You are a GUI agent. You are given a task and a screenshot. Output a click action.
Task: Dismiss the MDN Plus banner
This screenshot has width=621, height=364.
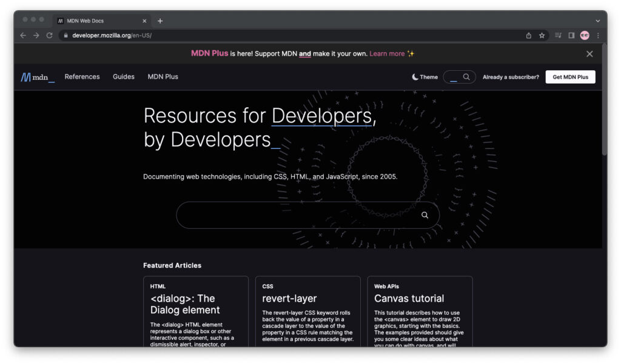point(589,54)
